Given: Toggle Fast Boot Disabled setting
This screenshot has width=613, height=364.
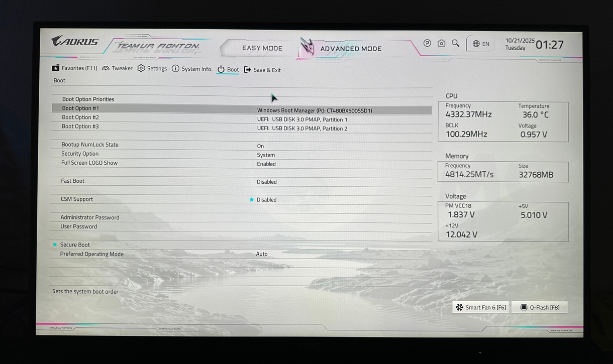Looking at the screenshot, I should coord(266,182).
